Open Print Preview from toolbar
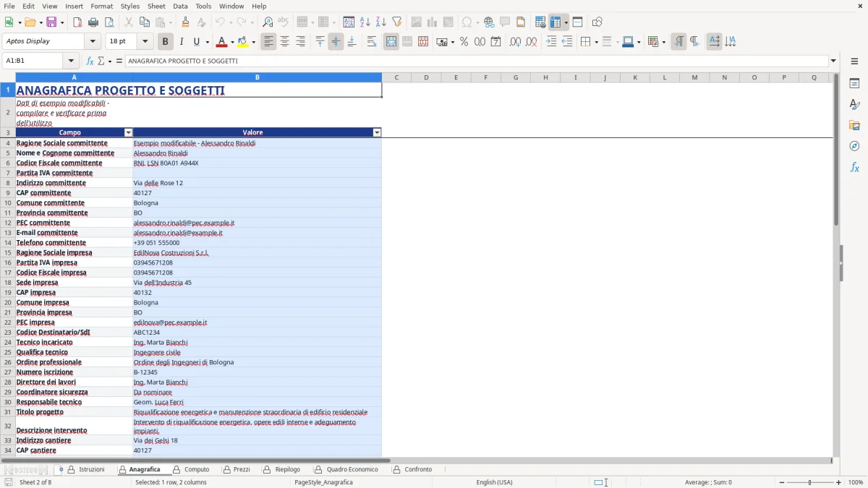Viewport: 868px width, 488px height. coord(109,22)
